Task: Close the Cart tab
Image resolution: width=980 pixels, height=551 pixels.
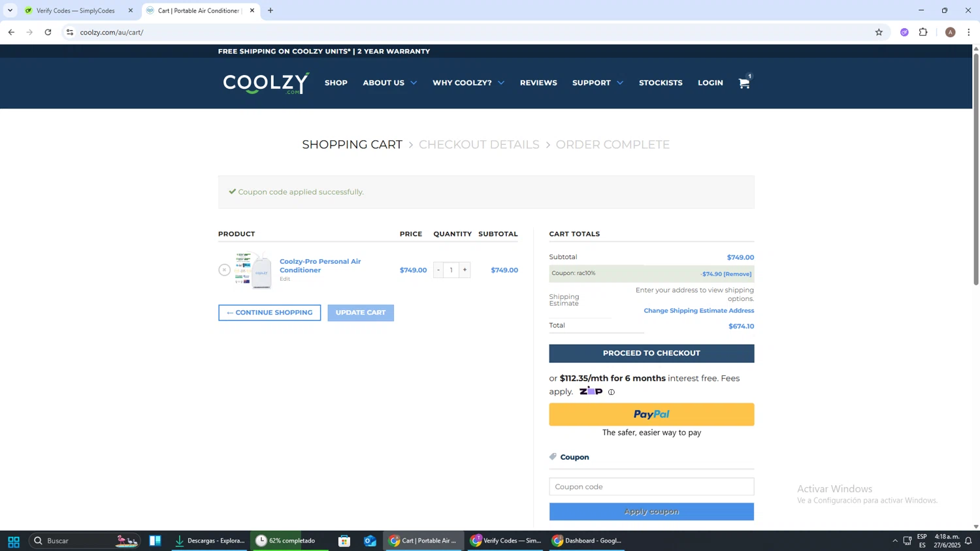Action: (252, 10)
